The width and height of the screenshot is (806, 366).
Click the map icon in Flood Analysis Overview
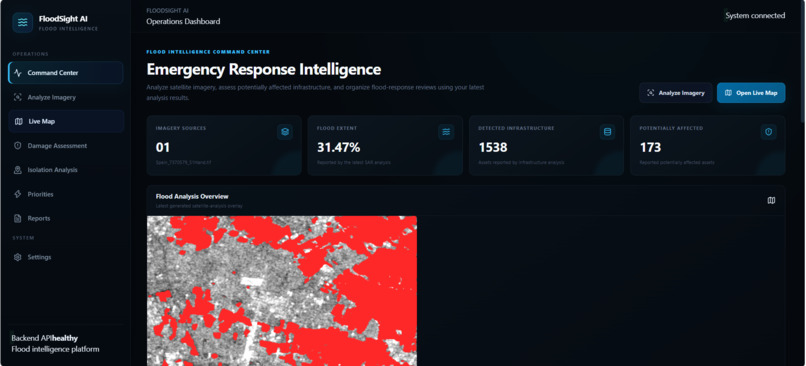click(x=771, y=200)
